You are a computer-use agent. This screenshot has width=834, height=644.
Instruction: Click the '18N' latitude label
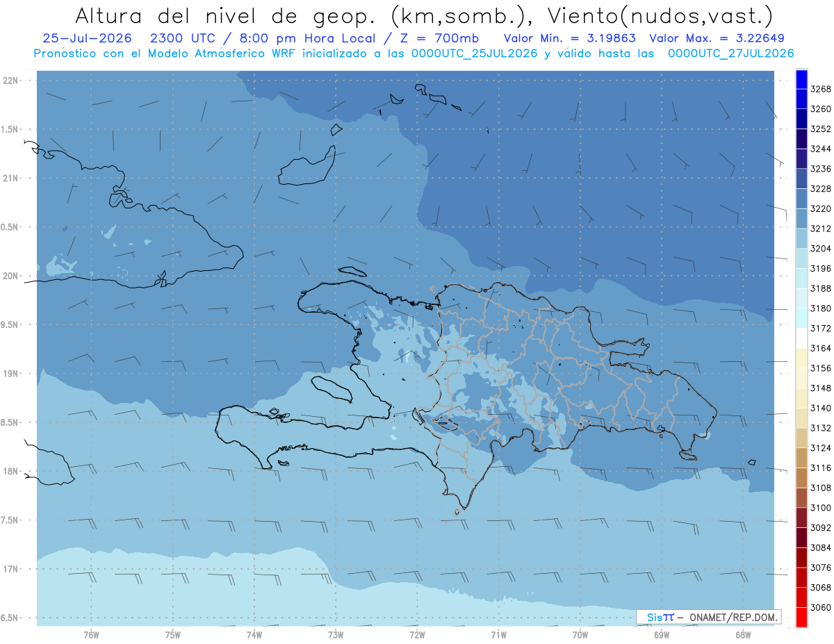tap(10, 471)
